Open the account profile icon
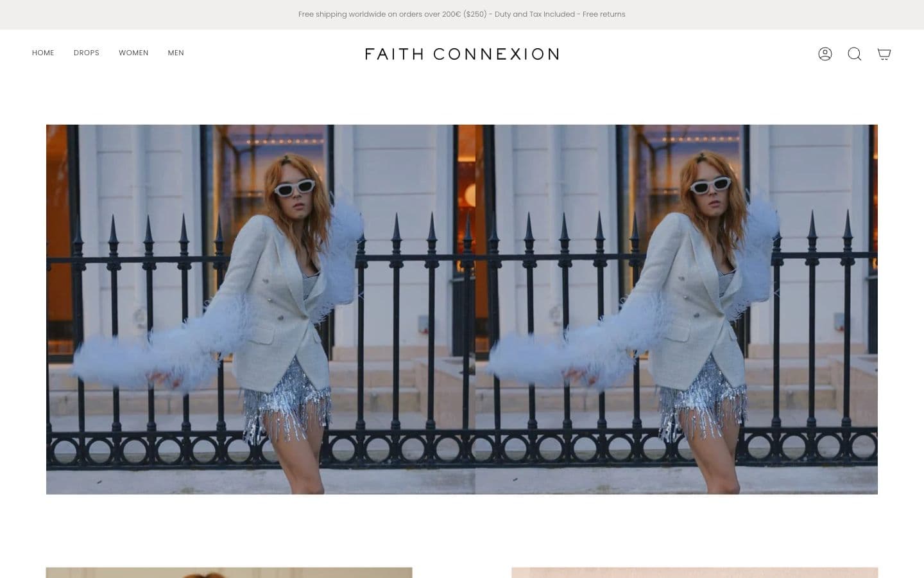This screenshot has height=578, width=924. point(825,54)
